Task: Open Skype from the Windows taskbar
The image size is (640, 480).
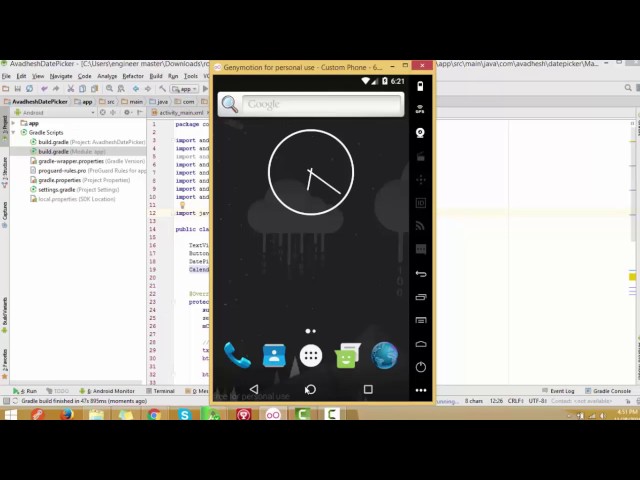Action: click(184, 414)
